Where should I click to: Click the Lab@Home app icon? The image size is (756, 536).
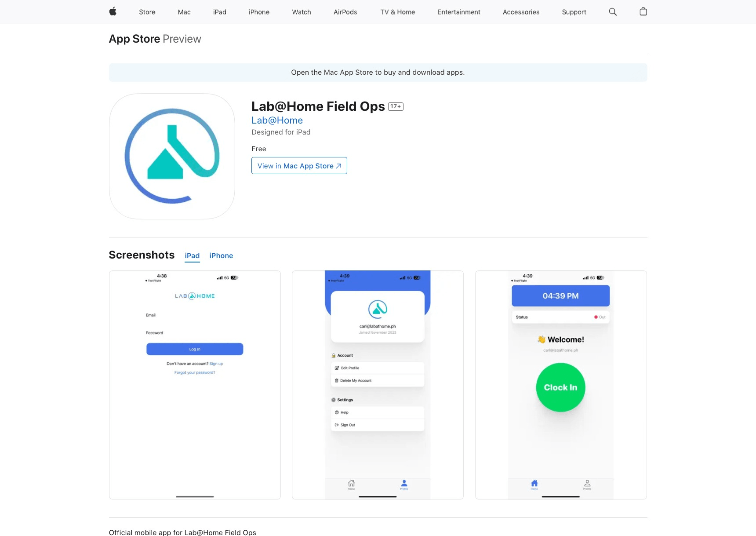[172, 156]
